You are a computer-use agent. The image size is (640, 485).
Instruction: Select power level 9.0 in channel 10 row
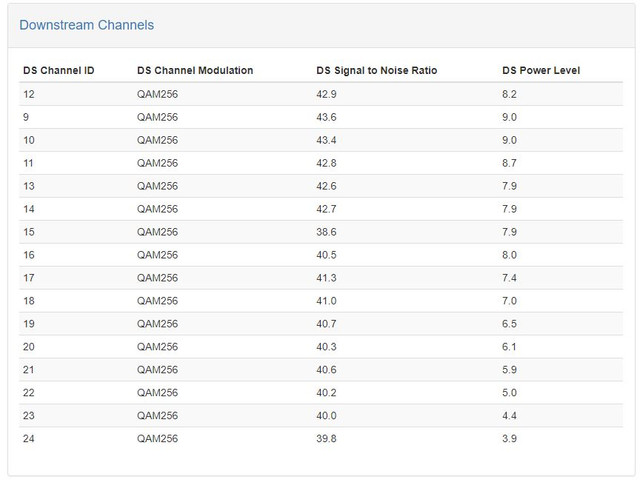coord(509,140)
